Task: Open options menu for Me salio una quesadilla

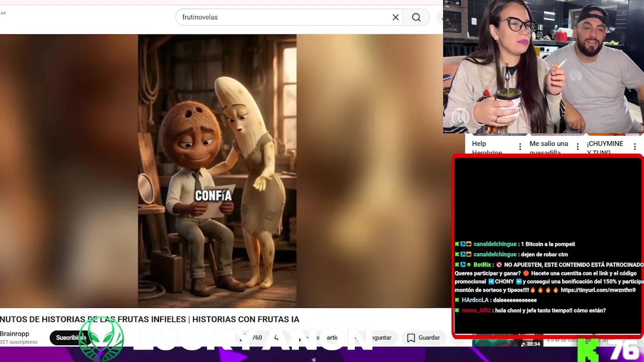Action: 578,147
